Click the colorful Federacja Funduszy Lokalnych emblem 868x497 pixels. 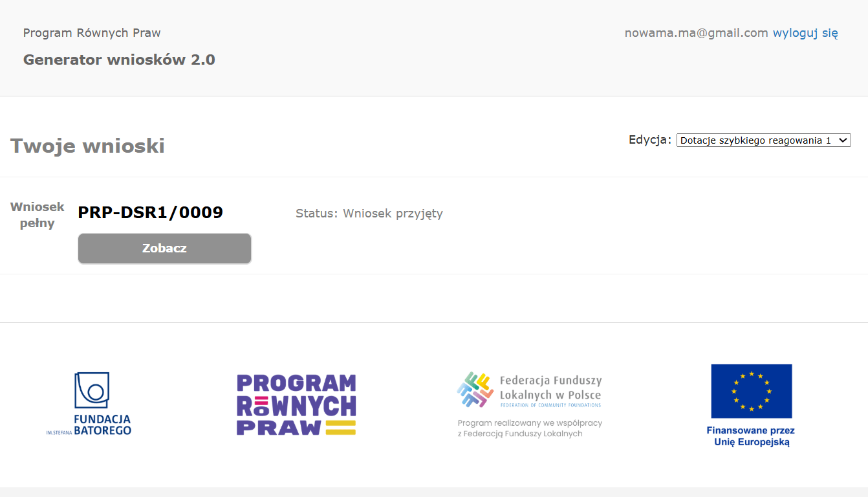475,390
